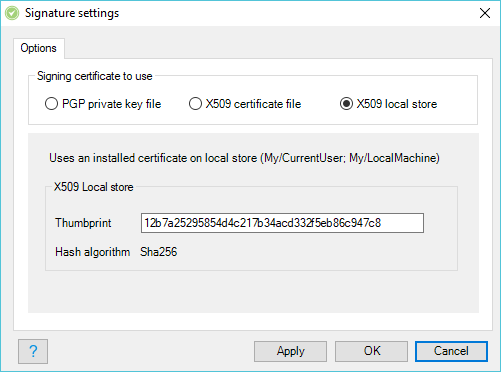501x372 pixels.
Task: Click the 'PGP private key file' label text
Action: [x=112, y=104]
